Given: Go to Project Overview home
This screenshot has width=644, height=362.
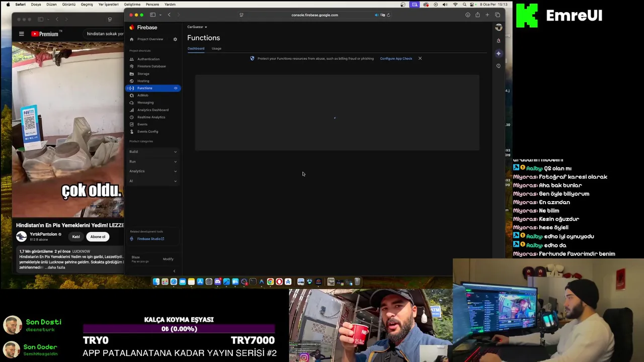Looking at the screenshot, I should coord(150,39).
